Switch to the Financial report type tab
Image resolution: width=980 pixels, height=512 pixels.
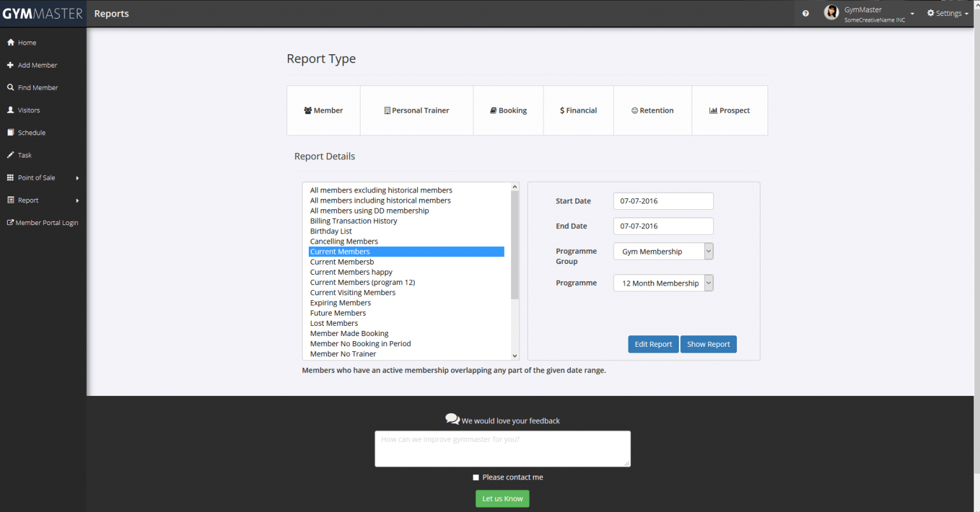click(578, 110)
